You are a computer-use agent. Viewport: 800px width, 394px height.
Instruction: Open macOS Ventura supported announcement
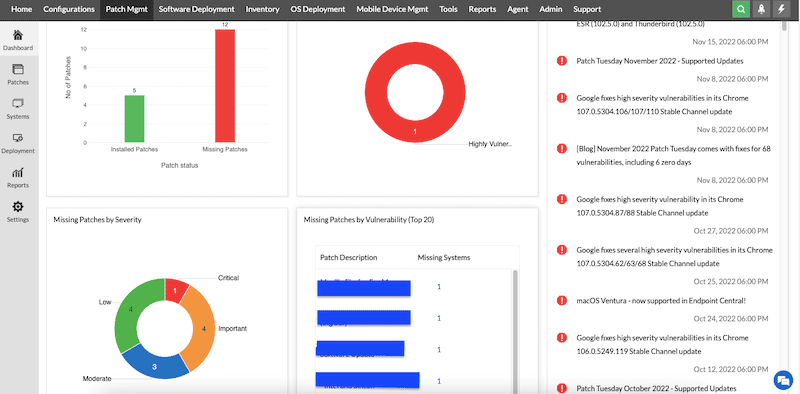[x=661, y=301]
